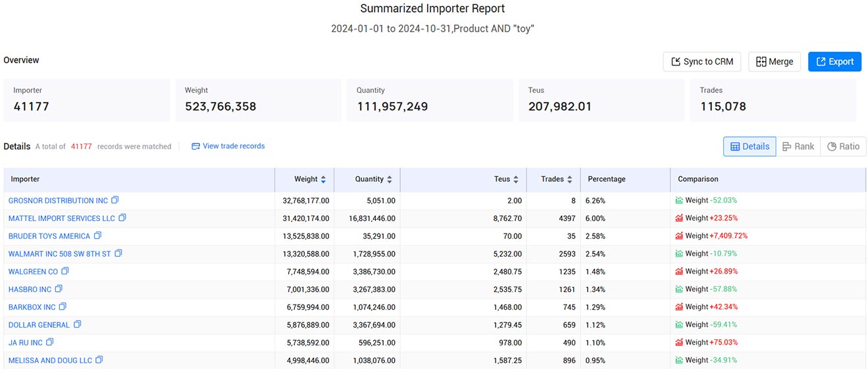868x369 pixels.
Task: Click trend chart icon for BARKBOX row
Action: point(679,307)
